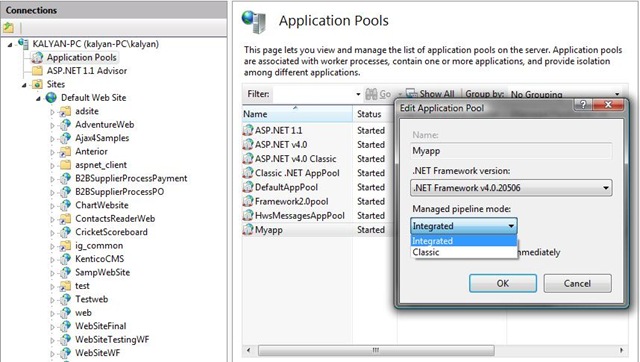Open the Filter dropdown arrow

pos(358,94)
